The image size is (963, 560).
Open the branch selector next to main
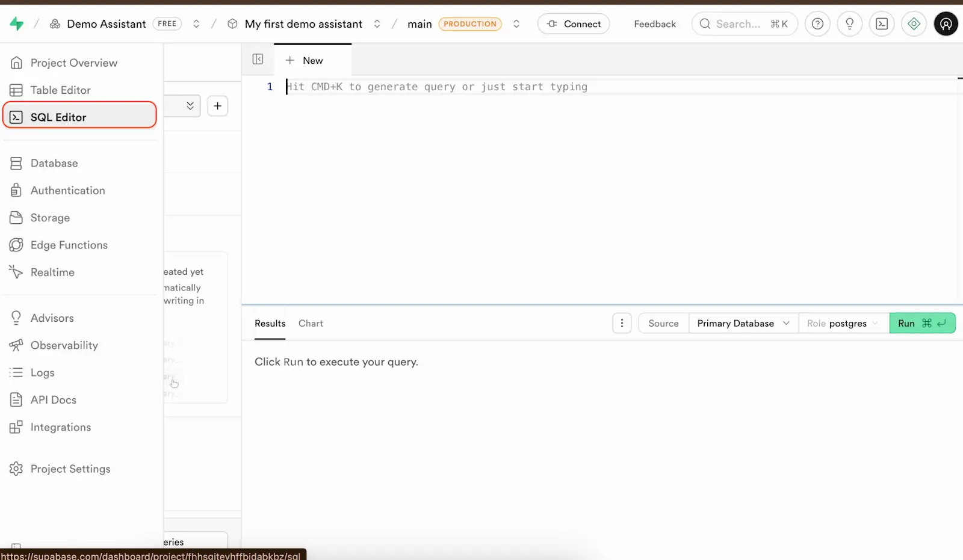pos(516,23)
